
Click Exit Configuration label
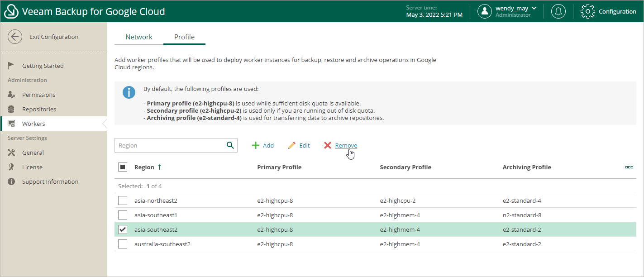54,37
